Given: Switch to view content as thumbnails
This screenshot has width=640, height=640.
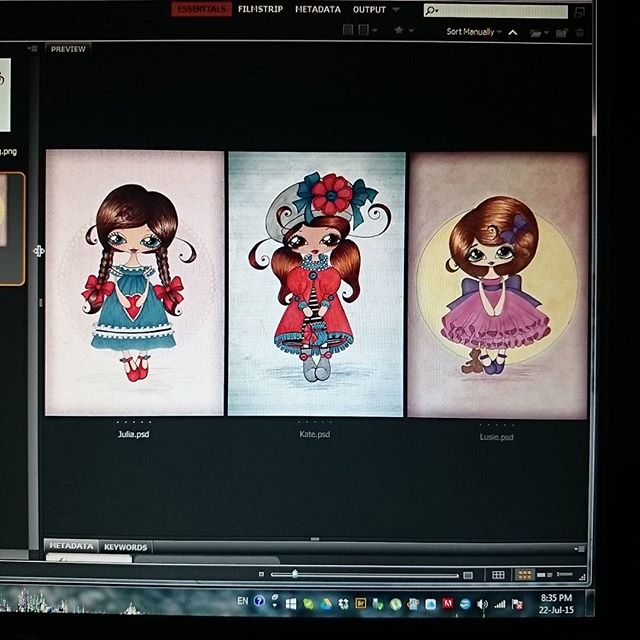Looking at the screenshot, I should point(523,575).
